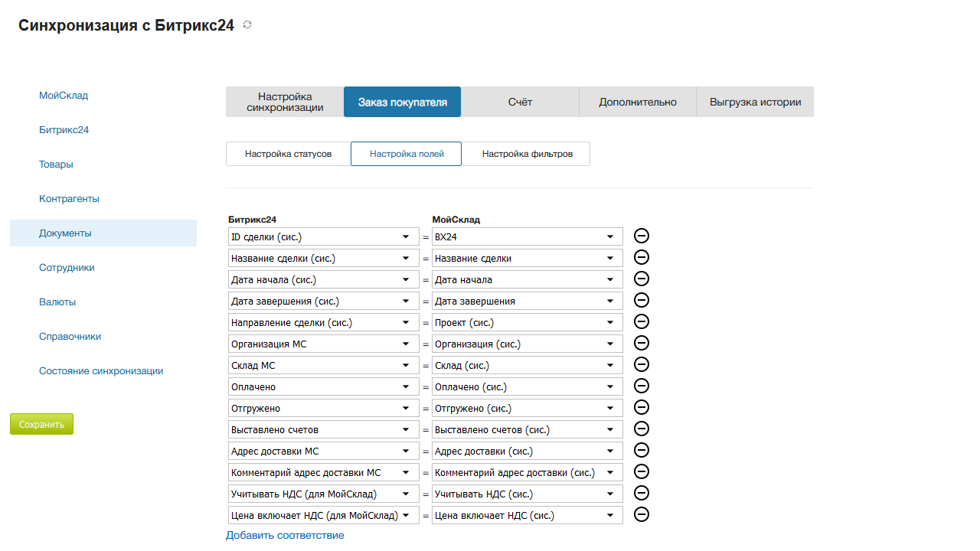Delete the Название сделки field mapping
This screenshot has height=551, width=980.
[x=642, y=258]
